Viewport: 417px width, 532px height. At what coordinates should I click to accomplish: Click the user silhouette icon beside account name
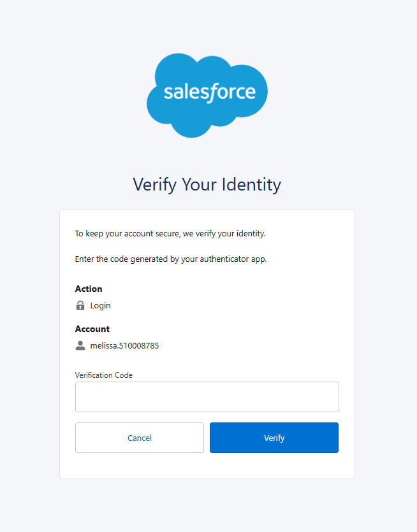pyautogui.click(x=80, y=345)
